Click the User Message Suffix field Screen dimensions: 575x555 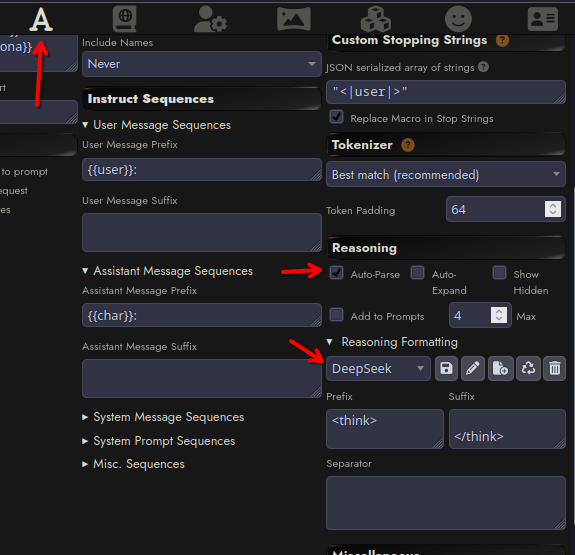(x=202, y=233)
